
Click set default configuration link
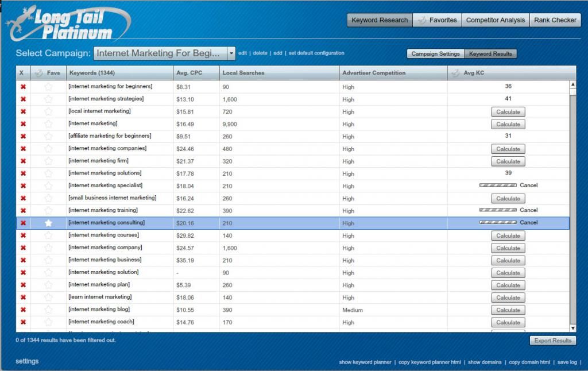(x=316, y=53)
